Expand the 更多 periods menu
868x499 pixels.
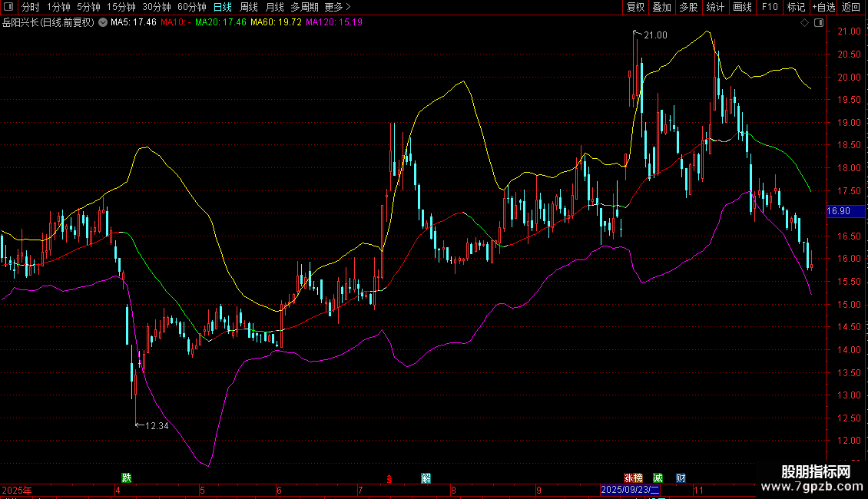[338, 7]
